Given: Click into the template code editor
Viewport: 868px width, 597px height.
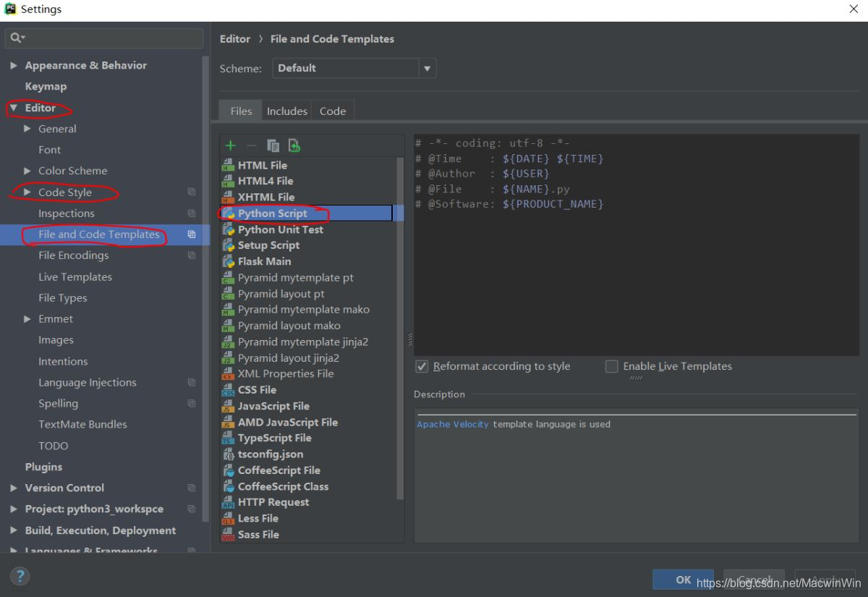Looking at the screenshot, I should [637, 245].
